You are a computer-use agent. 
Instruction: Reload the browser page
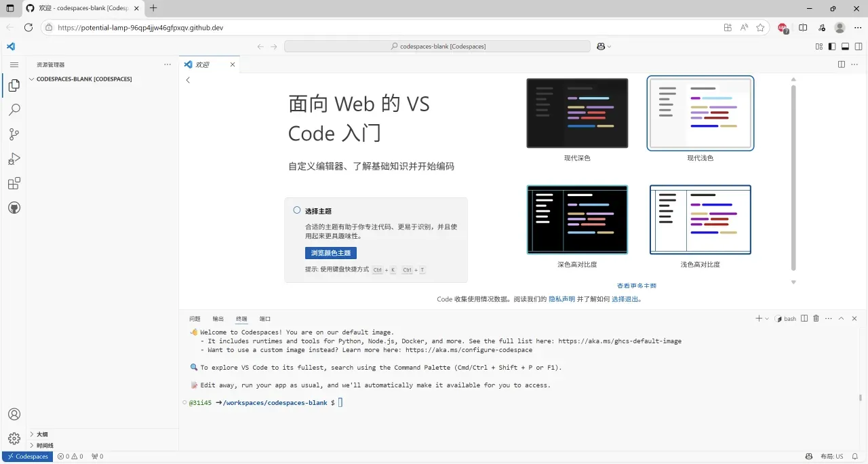pos(28,28)
